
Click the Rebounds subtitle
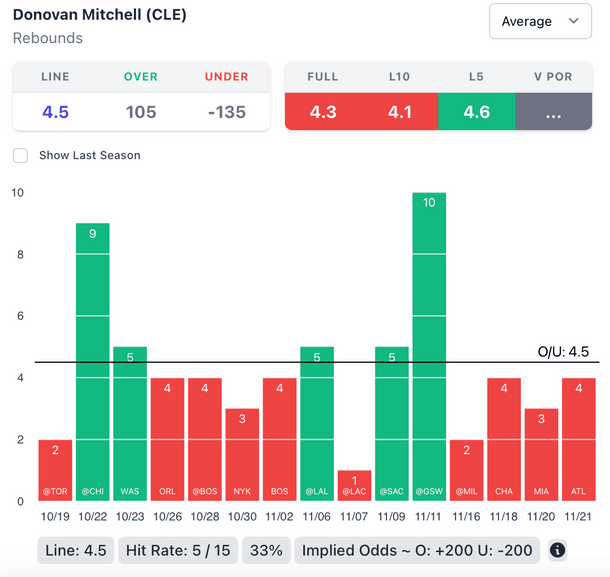click(48, 38)
